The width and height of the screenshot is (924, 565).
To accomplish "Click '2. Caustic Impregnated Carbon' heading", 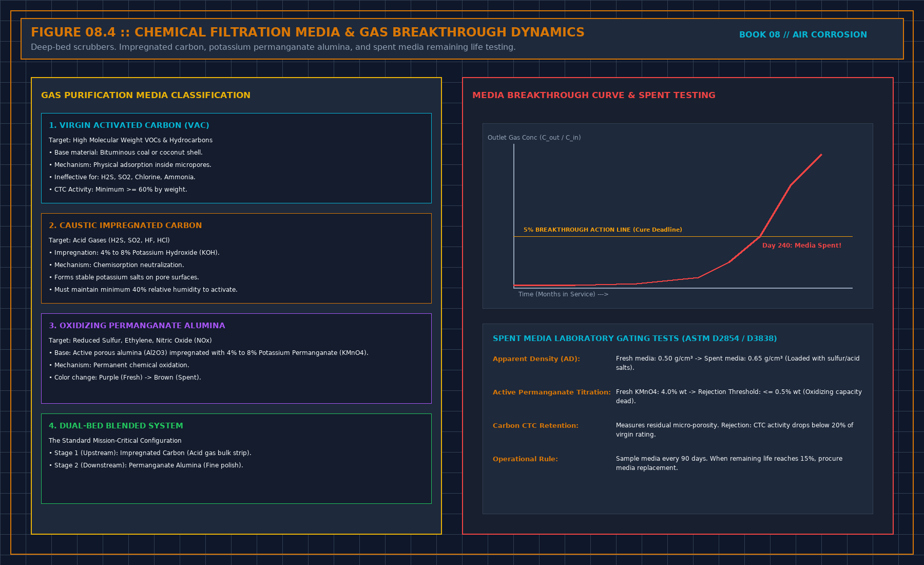I will coord(125,225).
